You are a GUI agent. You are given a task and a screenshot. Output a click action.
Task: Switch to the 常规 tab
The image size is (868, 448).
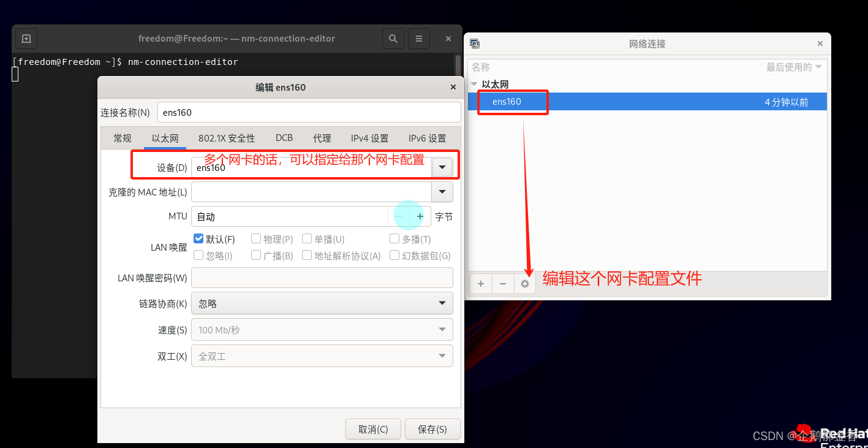123,139
